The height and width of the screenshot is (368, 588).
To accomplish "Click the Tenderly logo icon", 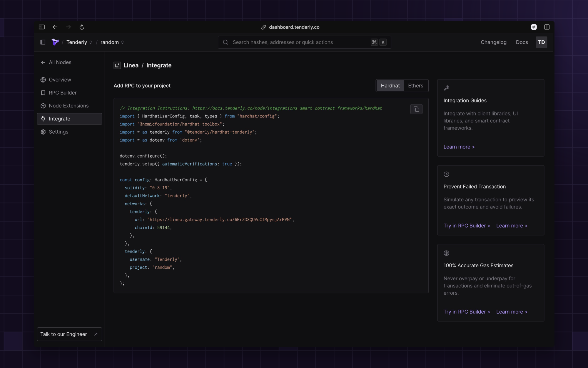I will point(55,42).
